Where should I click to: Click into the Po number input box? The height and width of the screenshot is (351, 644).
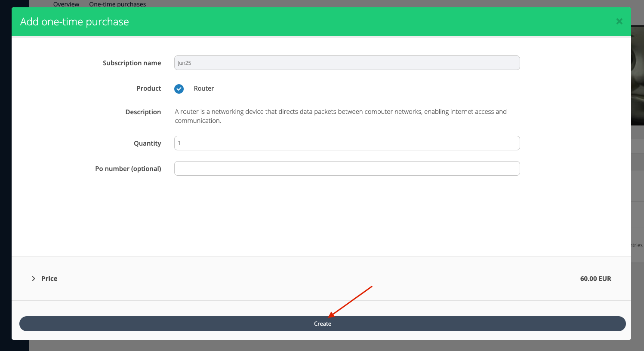point(347,168)
